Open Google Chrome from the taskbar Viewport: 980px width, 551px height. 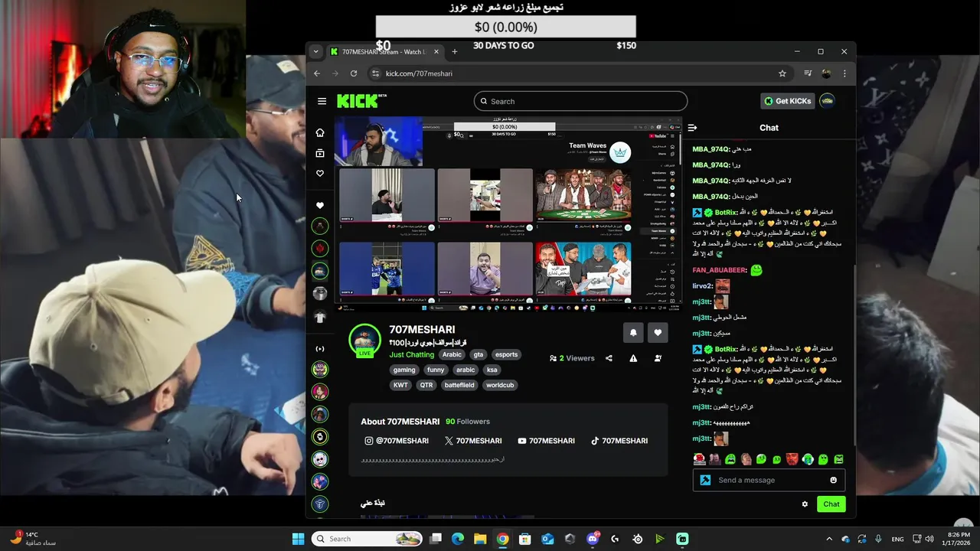(502, 539)
